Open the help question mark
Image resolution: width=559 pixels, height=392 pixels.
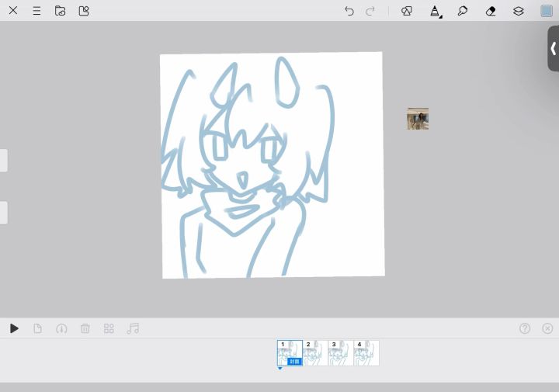[525, 328]
